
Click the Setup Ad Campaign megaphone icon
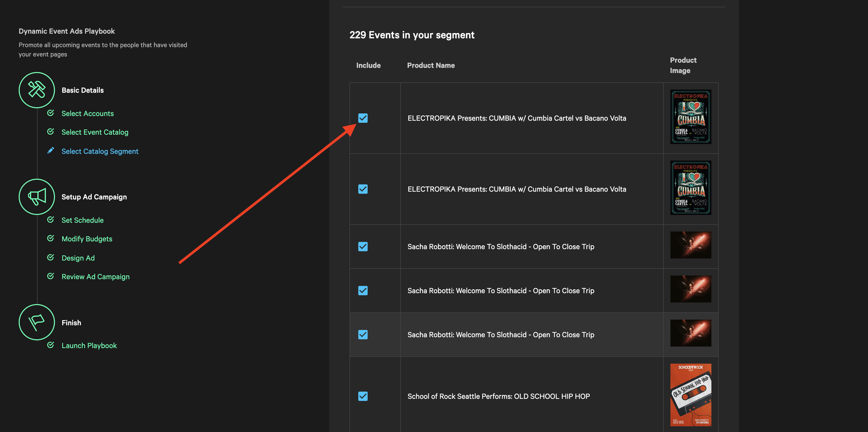coord(37,197)
